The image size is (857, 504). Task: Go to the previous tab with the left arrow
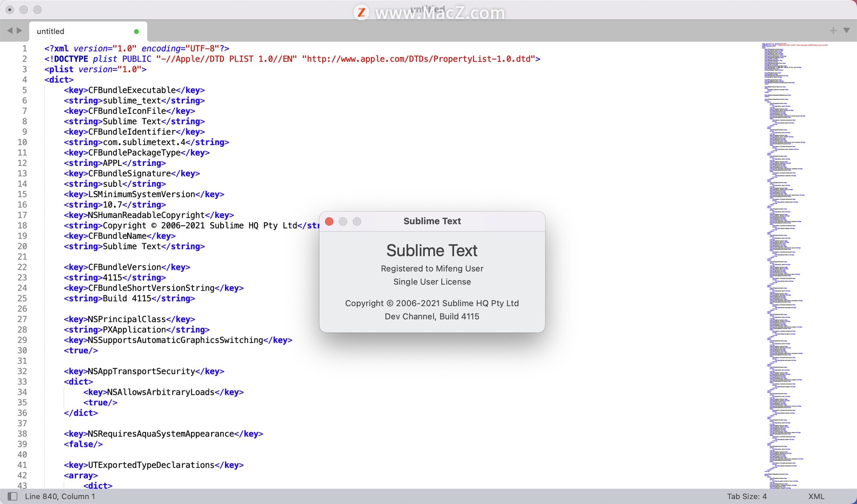9,31
